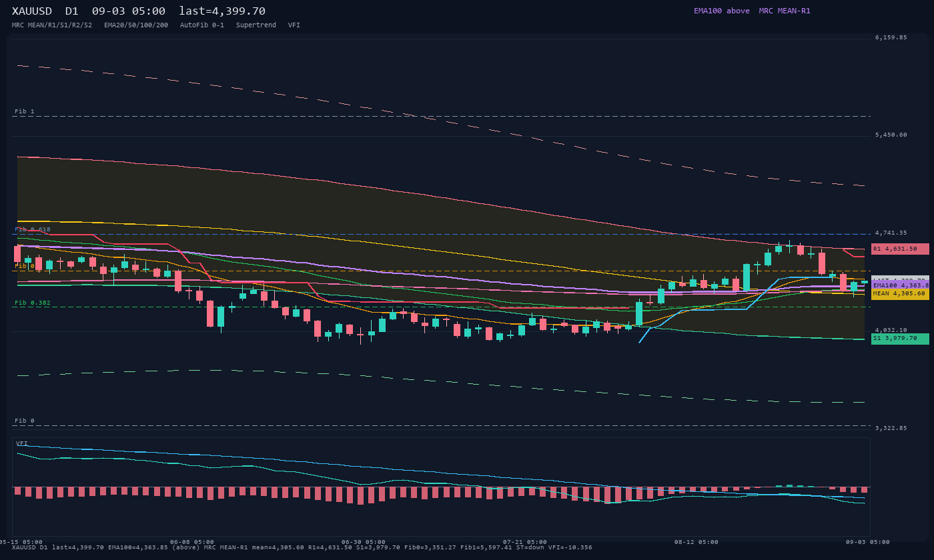Click the 4,032.10 price axis label
The image size is (934, 560).
click(891, 330)
